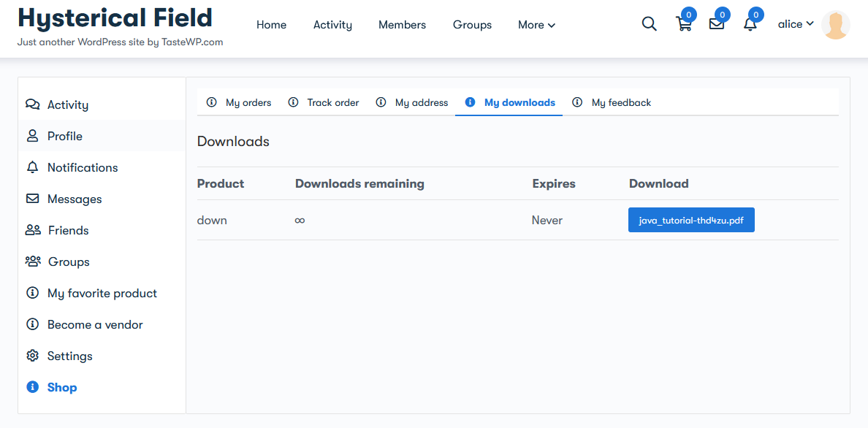
Task: Expand the alice user account dropdown
Action: coord(796,24)
